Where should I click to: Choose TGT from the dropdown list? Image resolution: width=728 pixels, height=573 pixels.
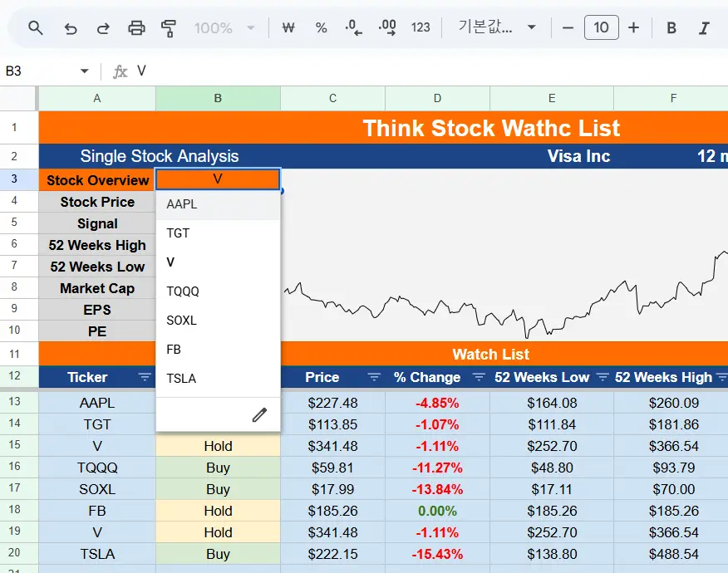(x=219, y=233)
